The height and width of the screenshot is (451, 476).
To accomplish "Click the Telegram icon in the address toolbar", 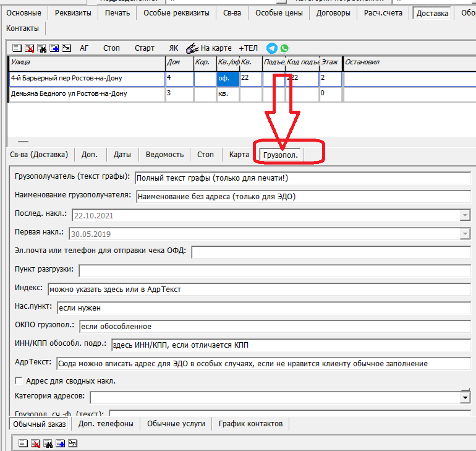I will 271,48.
